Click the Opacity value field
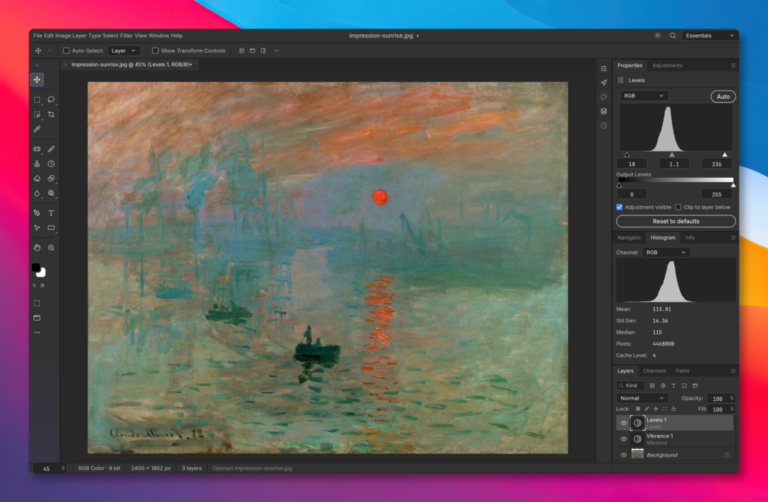The height and width of the screenshot is (502, 768). (x=718, y=398)
